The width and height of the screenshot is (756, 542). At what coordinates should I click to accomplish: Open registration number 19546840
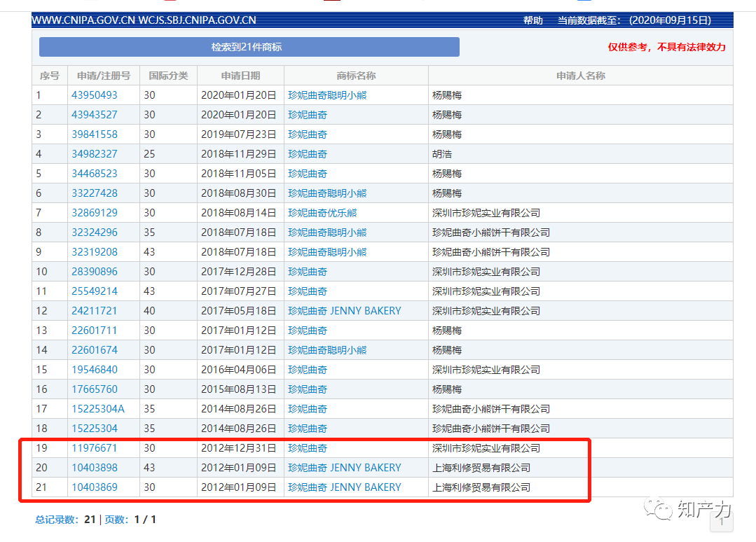coord(95,370)
